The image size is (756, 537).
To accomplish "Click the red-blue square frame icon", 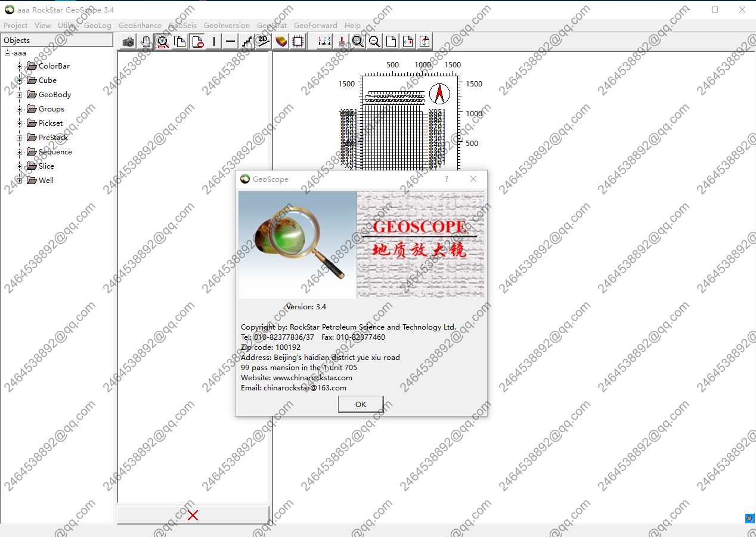I will pyautogui.click(x=298, y=41).
